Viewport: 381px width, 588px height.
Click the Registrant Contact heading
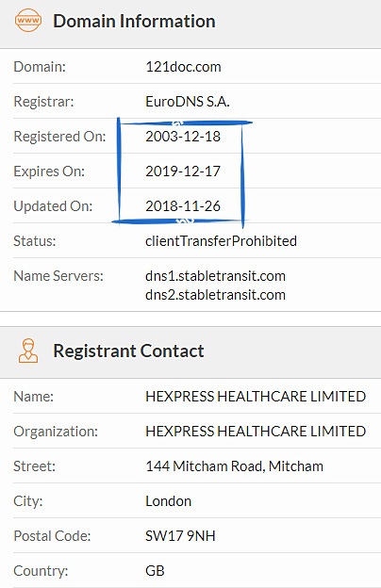129,351
